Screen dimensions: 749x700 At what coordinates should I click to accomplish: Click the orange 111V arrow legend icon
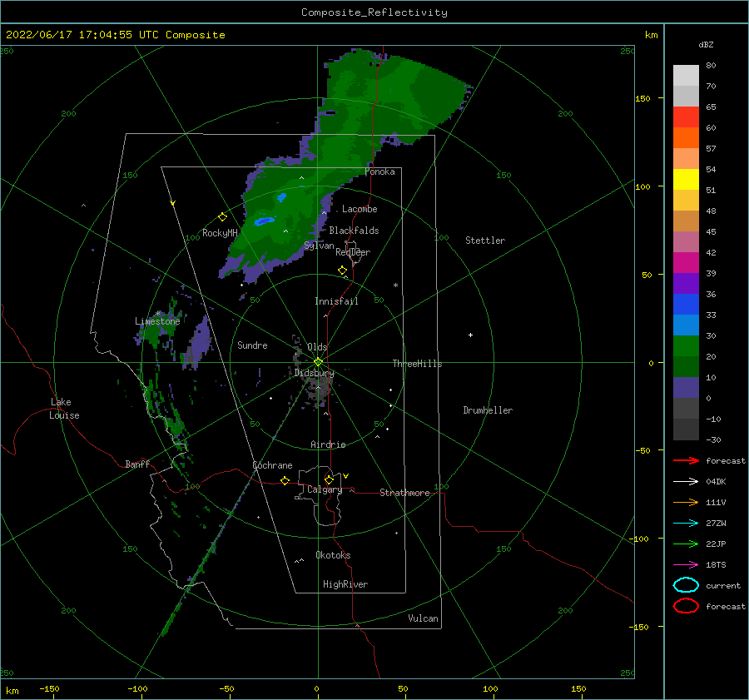coord(686,502)
